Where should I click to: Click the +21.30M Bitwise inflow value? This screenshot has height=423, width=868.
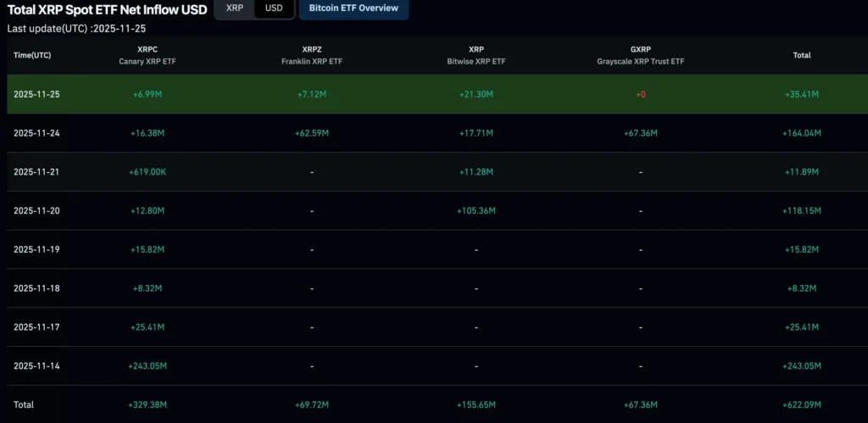click(476, 95)
